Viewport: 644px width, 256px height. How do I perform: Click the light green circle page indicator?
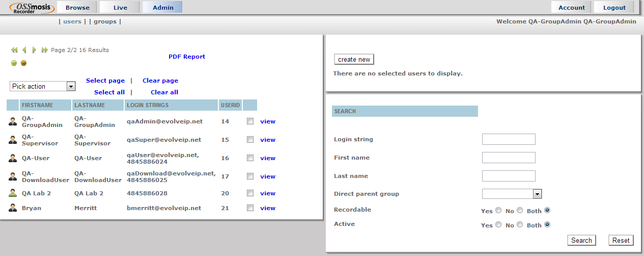tap(14, 63)
